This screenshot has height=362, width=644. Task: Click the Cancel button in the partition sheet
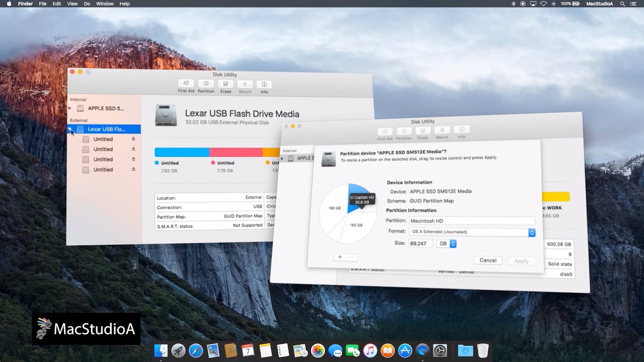tap(488, 260)
